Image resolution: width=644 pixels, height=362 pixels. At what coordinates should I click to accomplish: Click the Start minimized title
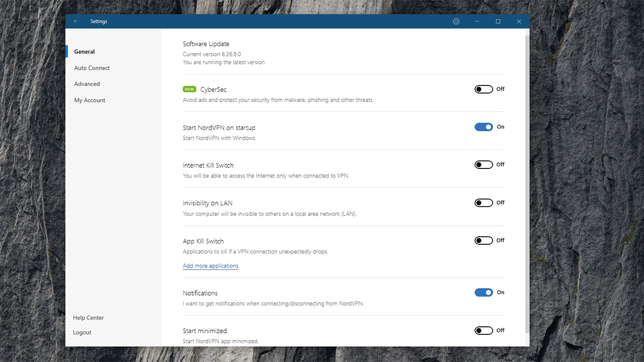[x=205, y=331]
